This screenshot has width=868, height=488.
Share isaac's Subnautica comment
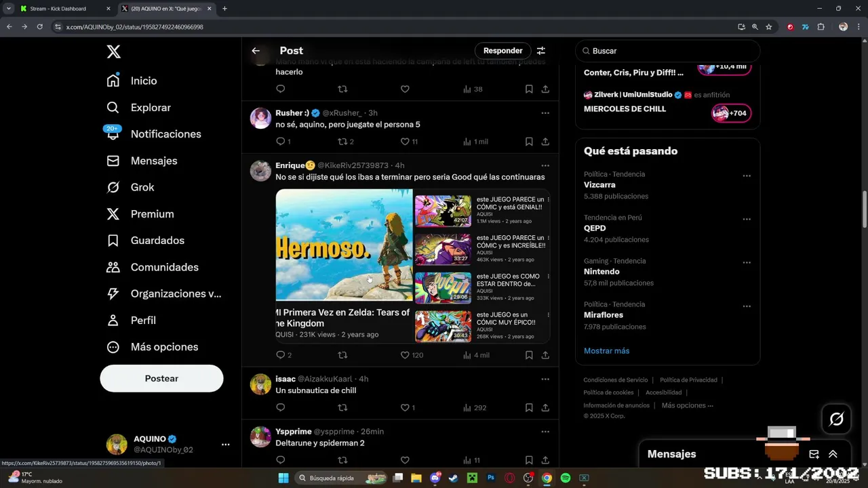[x=545, y=408]
